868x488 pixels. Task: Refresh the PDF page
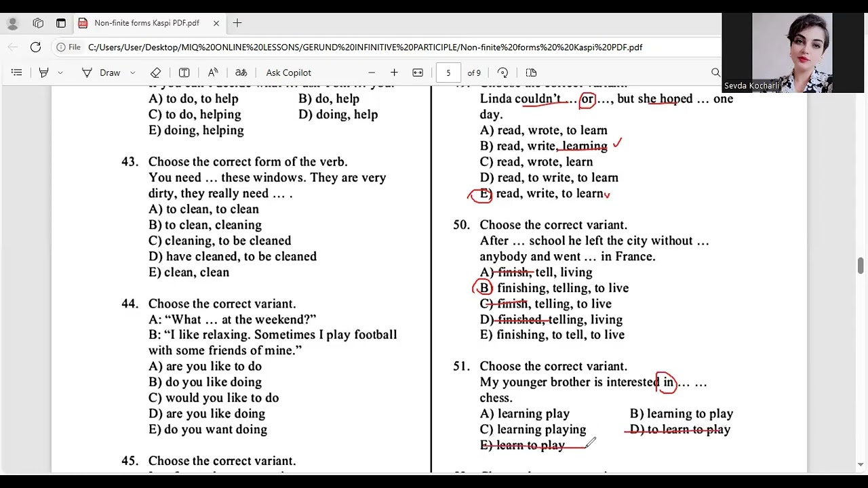pos(36,47)
